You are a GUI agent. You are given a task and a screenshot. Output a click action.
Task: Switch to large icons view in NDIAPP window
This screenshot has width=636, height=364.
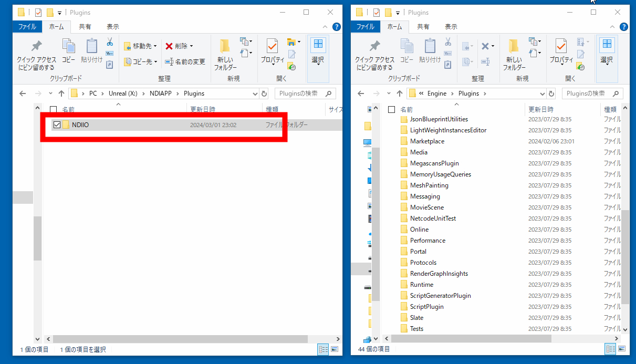coord(334,349)
